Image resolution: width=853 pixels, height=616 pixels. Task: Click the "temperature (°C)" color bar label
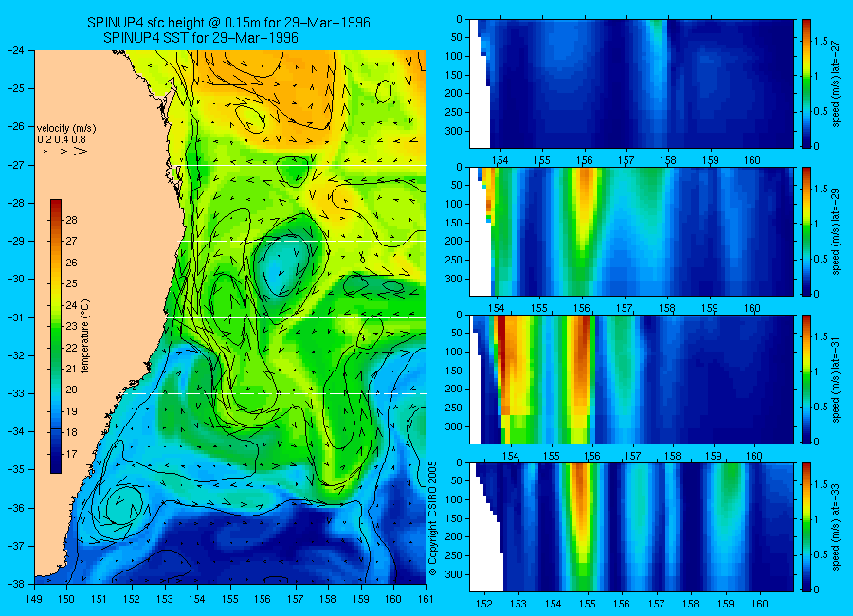click(84, 335)
